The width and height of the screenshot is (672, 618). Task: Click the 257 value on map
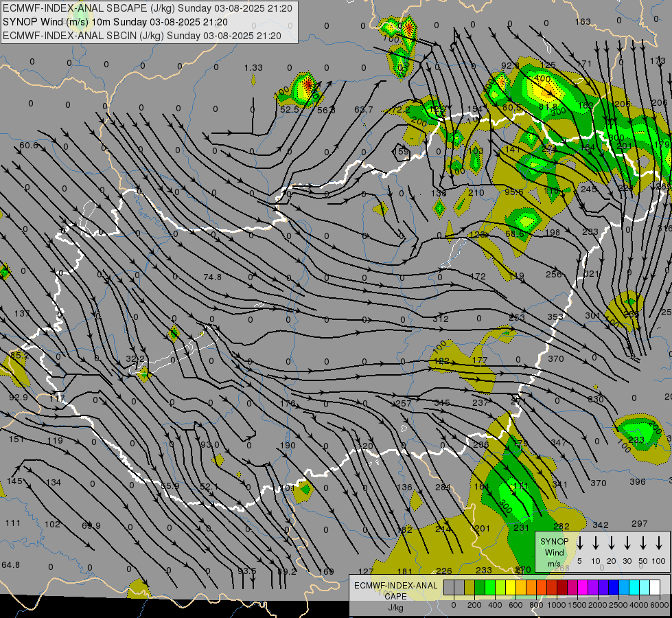pos(404,403)
